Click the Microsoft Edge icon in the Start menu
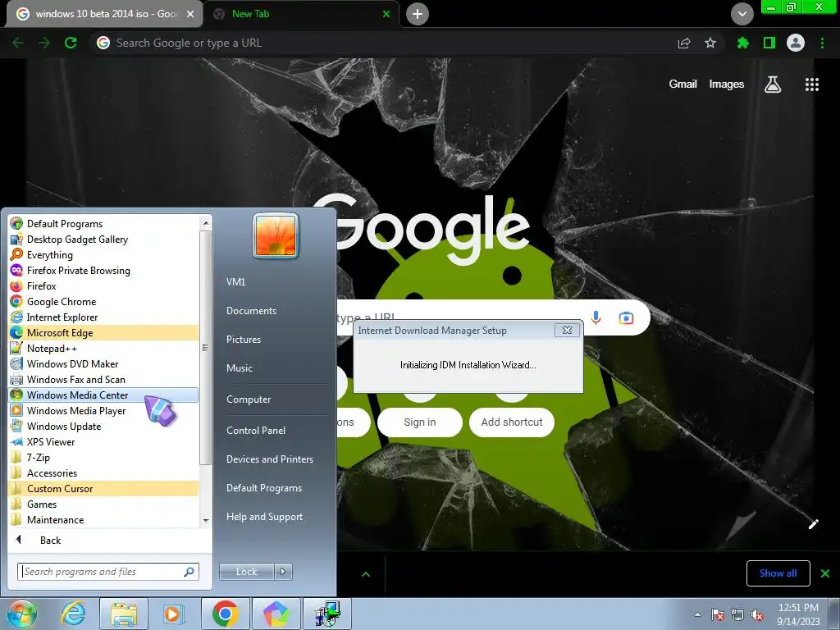840x630 pixels. pyautogui.click(x=16, y=332)
